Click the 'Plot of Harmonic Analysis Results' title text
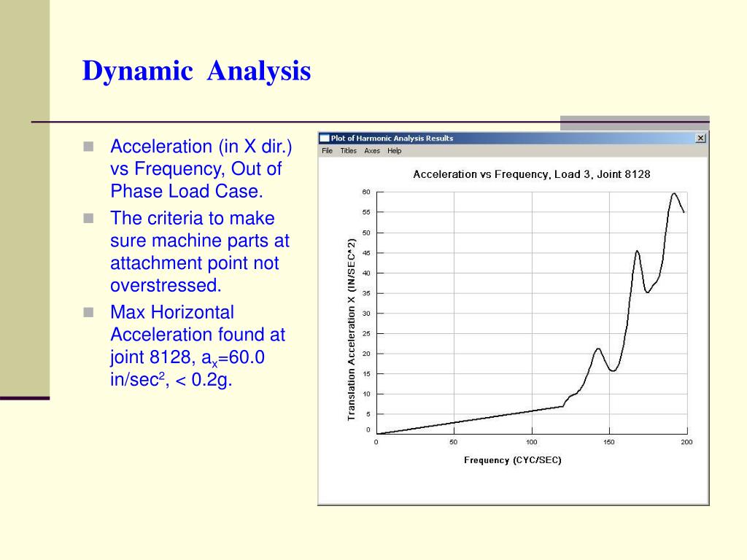The width and height of the screenshot is (747, 560). tap(392, 138)
